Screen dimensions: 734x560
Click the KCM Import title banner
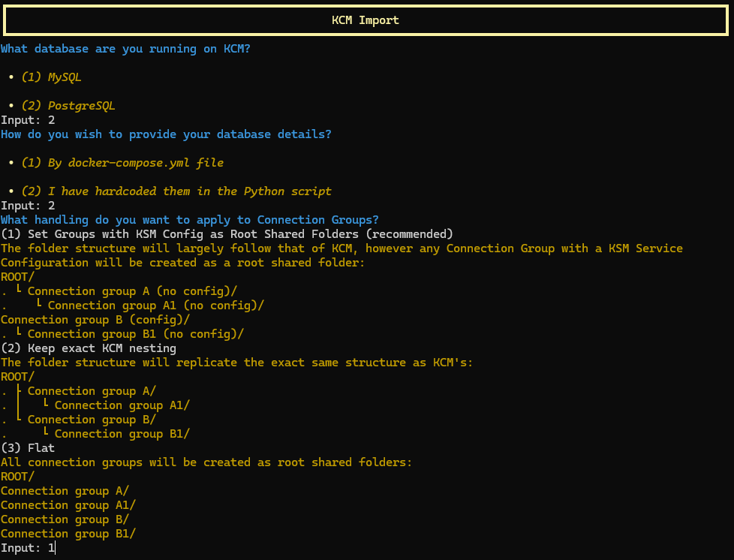coord(365,20)
